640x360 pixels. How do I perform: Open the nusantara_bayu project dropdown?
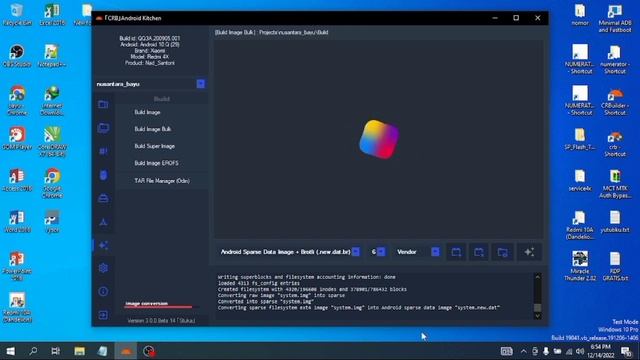click(200, 84)
